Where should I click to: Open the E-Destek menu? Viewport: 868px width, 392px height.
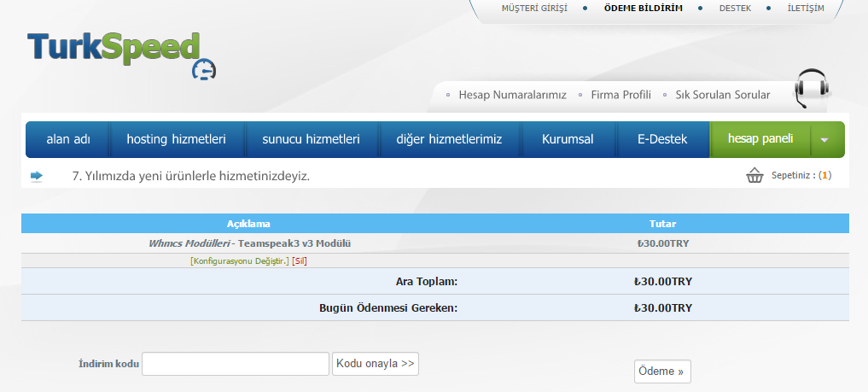[662, 139]
